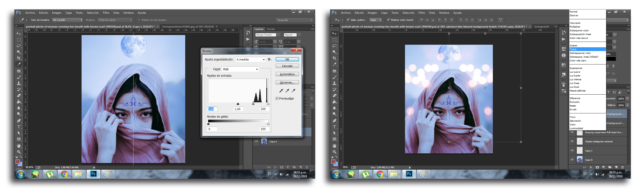Viewport: 644px width, 191px height.
Task: Pick the black point eyedropper in Niveles
Action: (x=281, y=91)
